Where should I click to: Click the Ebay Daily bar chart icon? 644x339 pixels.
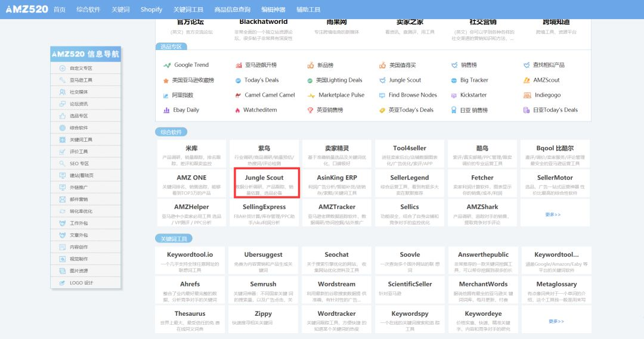point(167,110)
